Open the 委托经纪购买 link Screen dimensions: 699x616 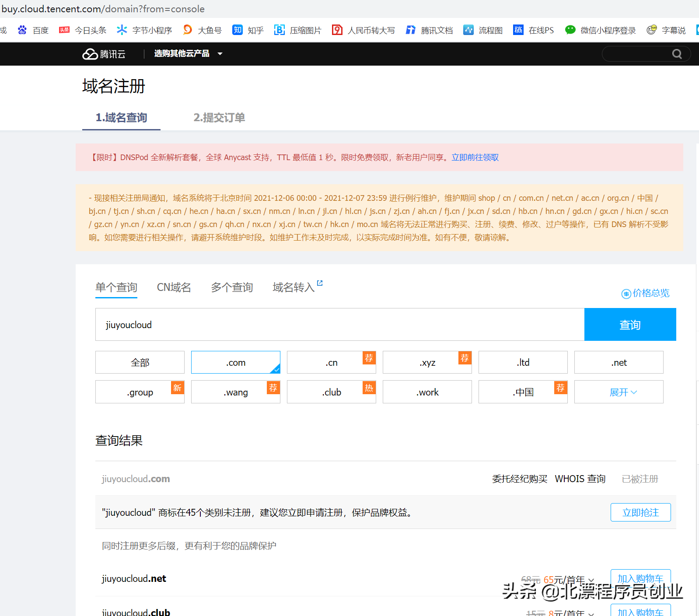(x=520, y=479)
